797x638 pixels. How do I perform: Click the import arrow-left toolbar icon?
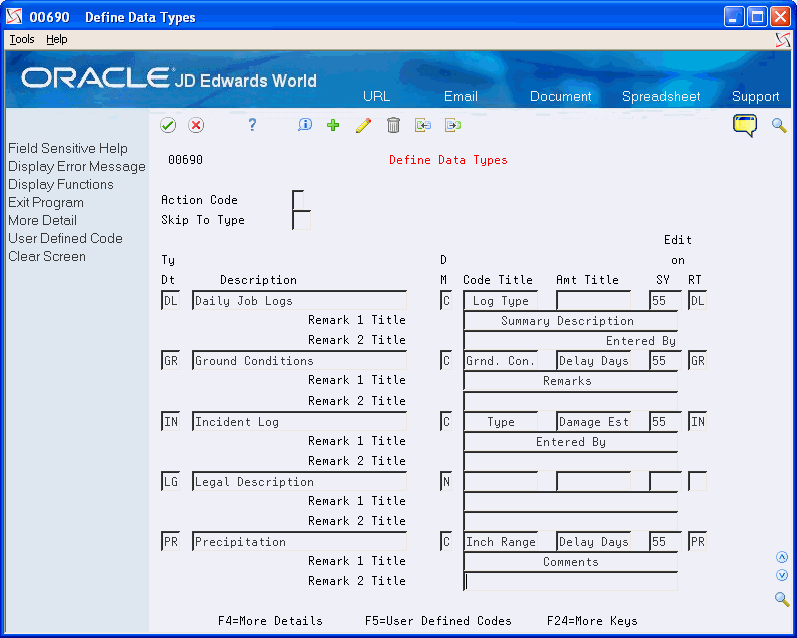423,125
